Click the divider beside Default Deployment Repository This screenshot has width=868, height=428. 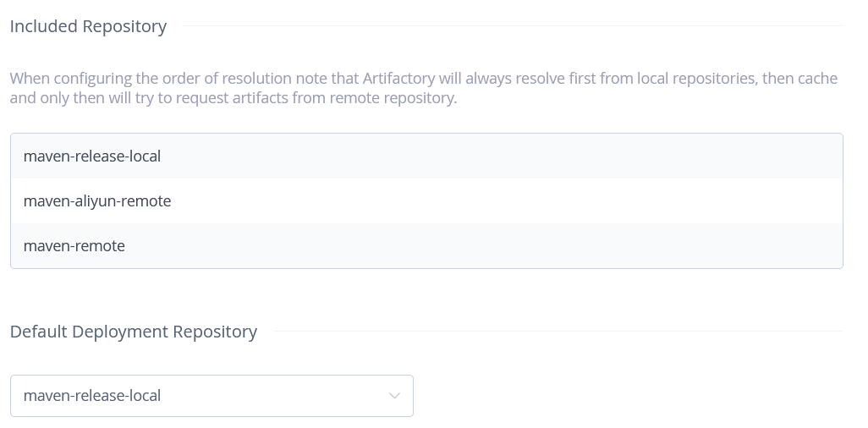[558, 332]
